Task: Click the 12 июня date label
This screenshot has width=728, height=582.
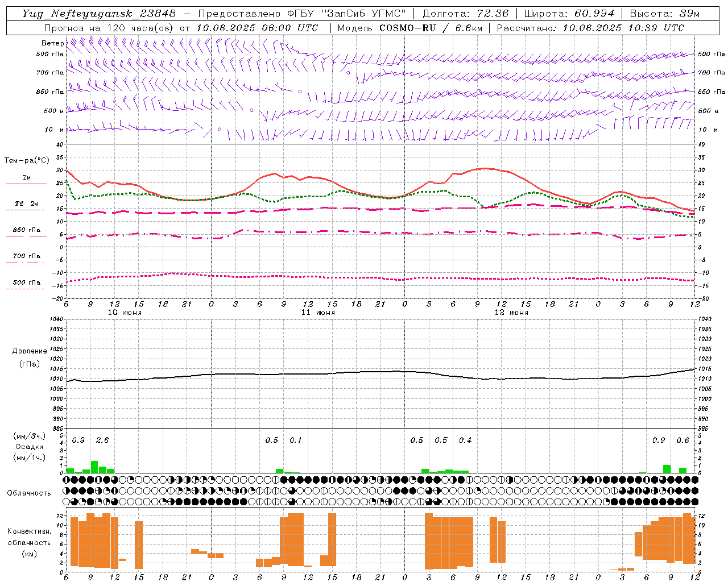Action: [511, 313]
